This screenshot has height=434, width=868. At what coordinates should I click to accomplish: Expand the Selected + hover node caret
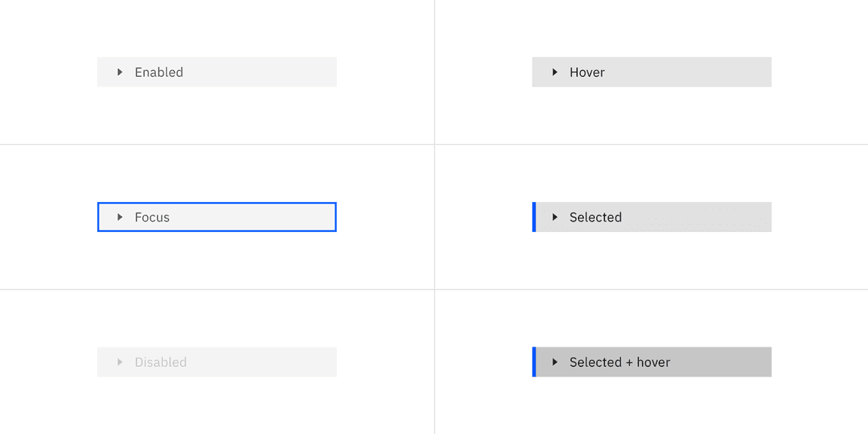pos(555,362)
